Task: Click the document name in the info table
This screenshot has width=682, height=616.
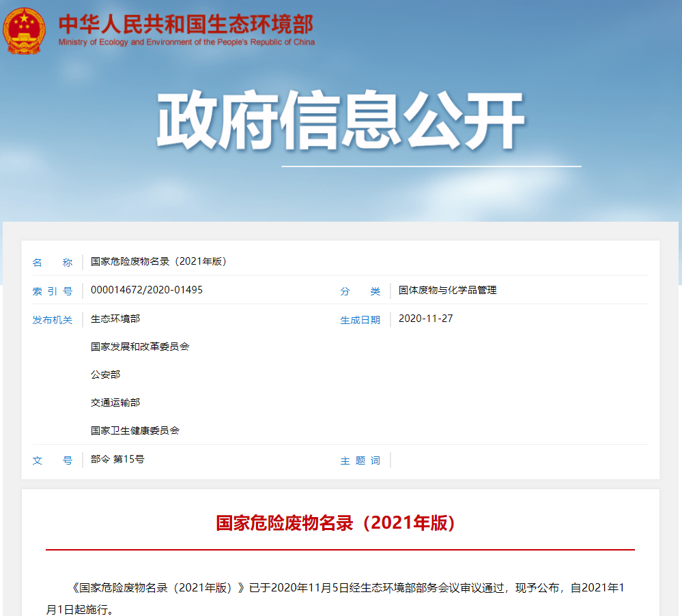Action: point(158,261)
